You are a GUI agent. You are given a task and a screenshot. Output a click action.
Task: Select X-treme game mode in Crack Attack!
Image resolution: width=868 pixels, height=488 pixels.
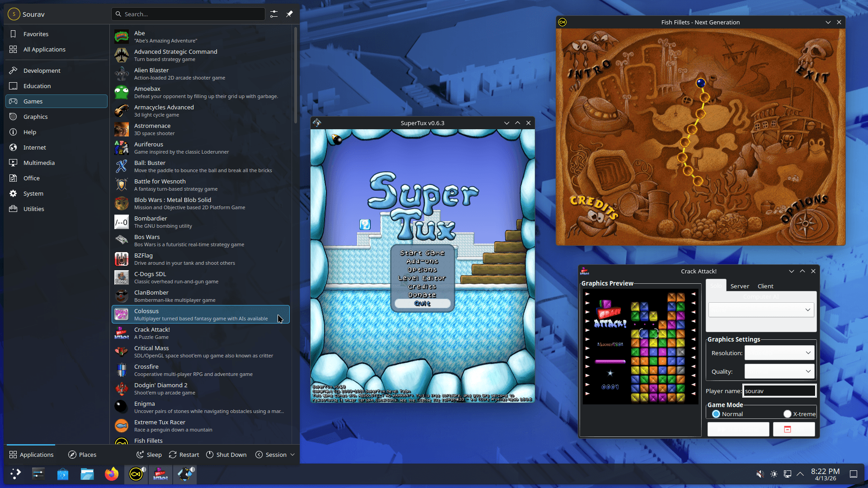coord(787,414)
